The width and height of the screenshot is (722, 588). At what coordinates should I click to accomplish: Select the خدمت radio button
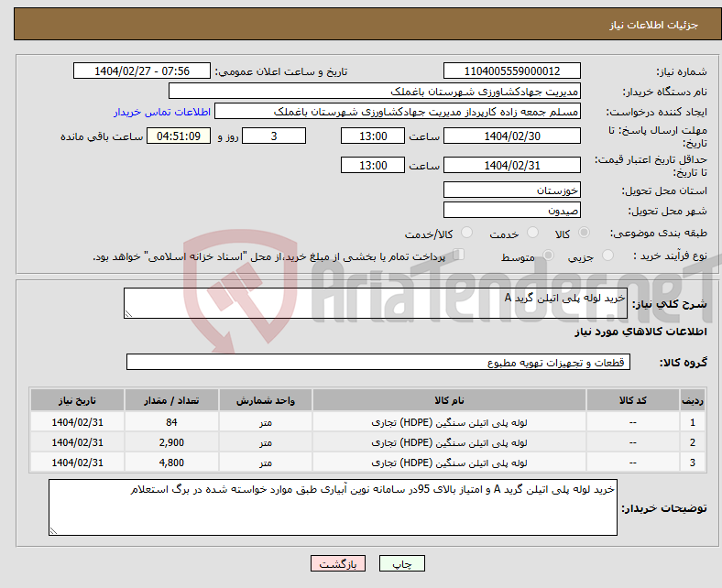532,233
